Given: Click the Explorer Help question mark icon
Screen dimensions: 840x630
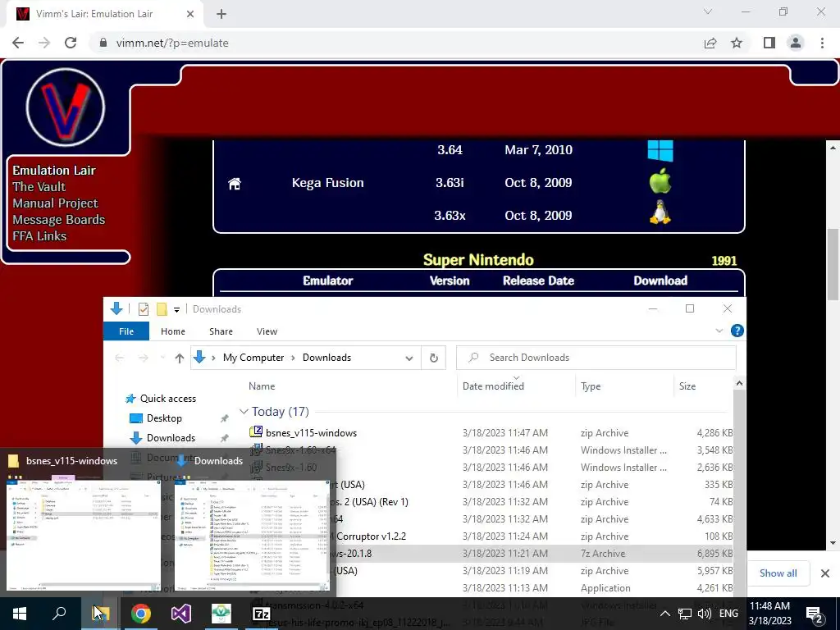Looking at the screenshot, I should [737, 331].
